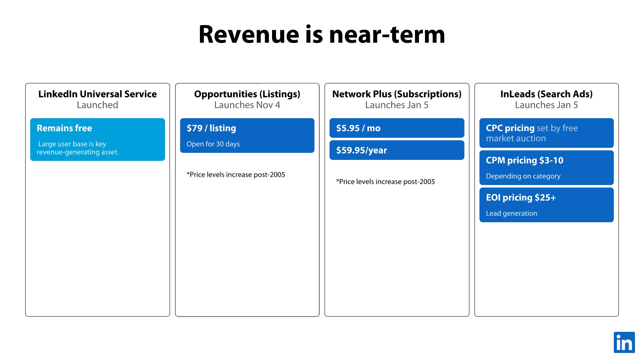Click the price footnote under Network Plus
644x362 pixels.
click(385, 182)
